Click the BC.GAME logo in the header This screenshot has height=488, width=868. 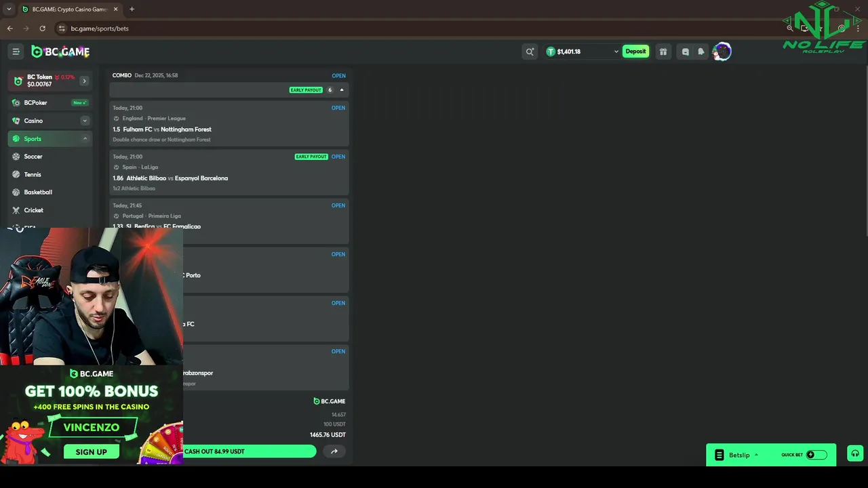coord(60,52)
